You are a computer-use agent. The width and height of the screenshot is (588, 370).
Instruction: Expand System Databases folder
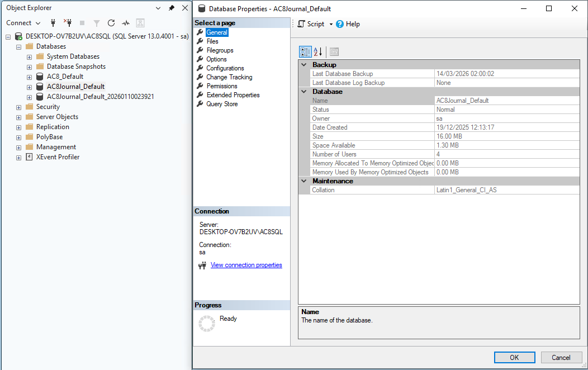pyautogui.click(x=29, y=57)
